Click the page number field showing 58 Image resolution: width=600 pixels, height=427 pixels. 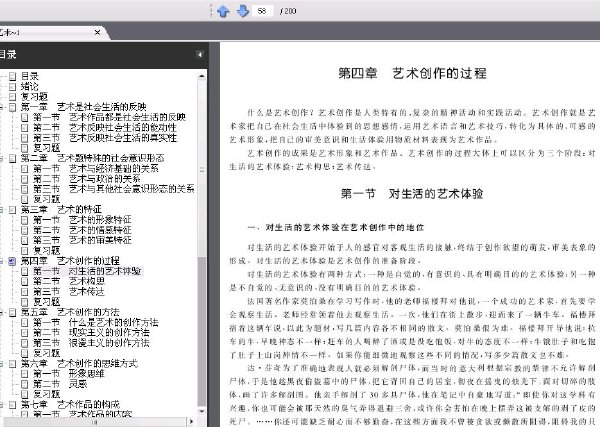point(262,11)
